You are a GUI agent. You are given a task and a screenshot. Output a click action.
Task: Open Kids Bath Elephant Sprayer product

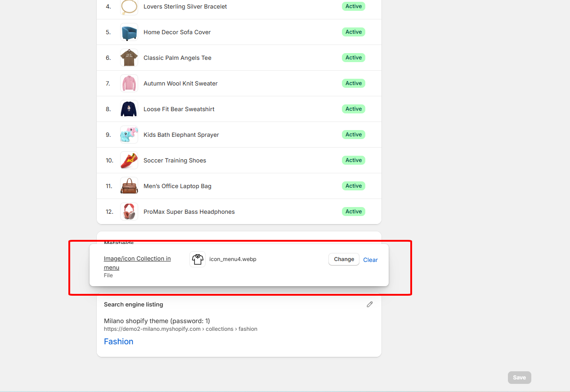point(181,135)
